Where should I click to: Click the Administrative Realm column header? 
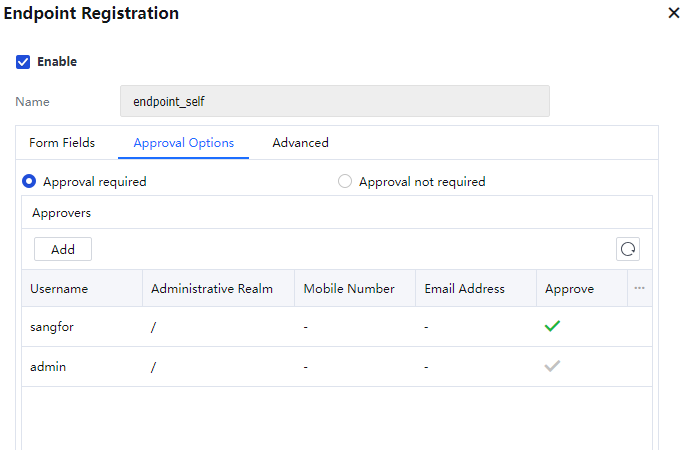point(212,289)
